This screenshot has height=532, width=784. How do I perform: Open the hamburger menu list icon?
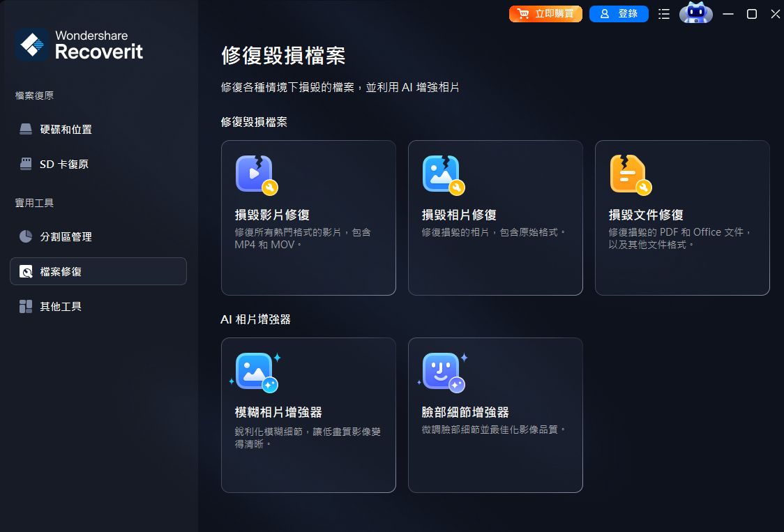coord(664,14)
